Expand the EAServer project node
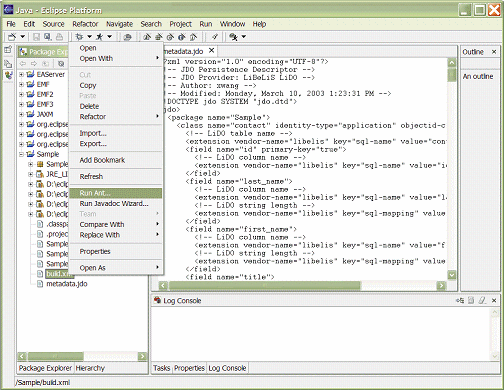This screenshot has height=390, width=504. 21,74
